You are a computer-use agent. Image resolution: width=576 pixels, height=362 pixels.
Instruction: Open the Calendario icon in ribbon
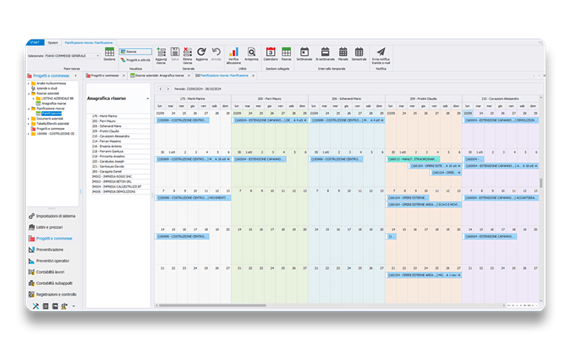click(x=271, y=52)
